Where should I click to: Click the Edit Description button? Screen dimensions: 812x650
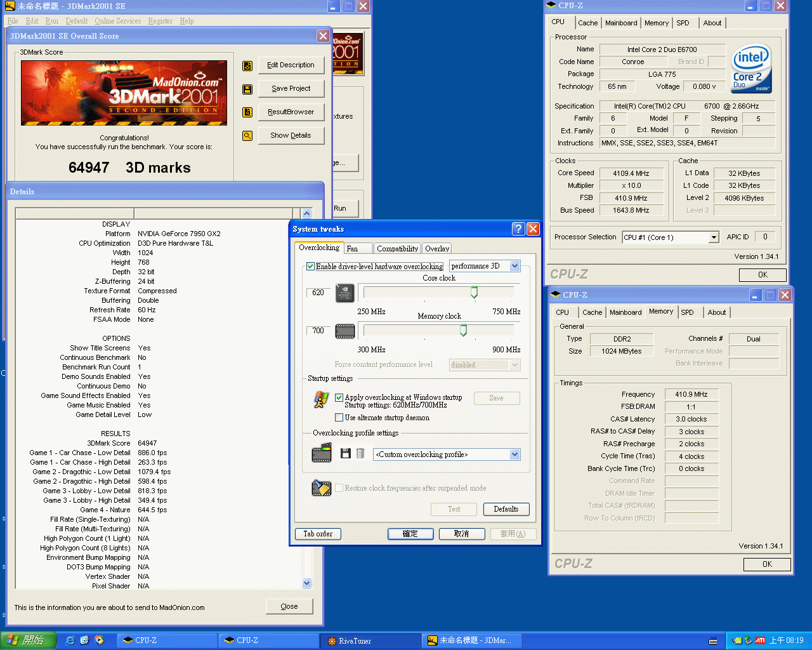pyautogui.click(x=291, y=65)
